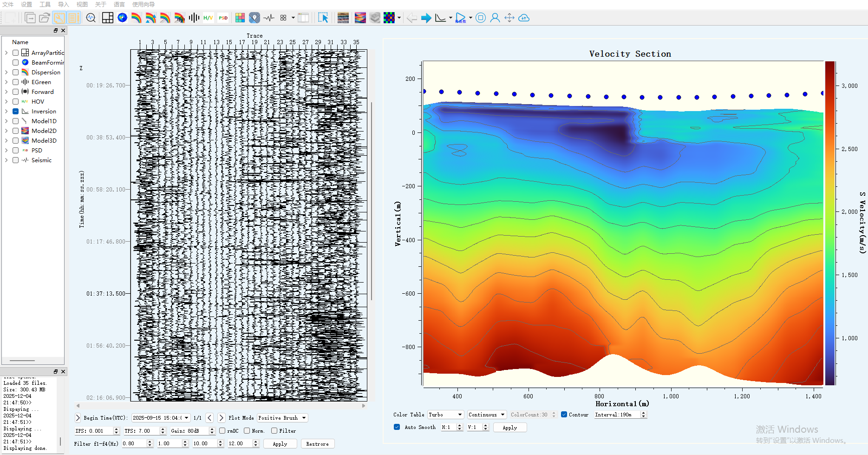
Task: Open the Positive Brush plot mode dropdown
Action: tap(282, 418)
